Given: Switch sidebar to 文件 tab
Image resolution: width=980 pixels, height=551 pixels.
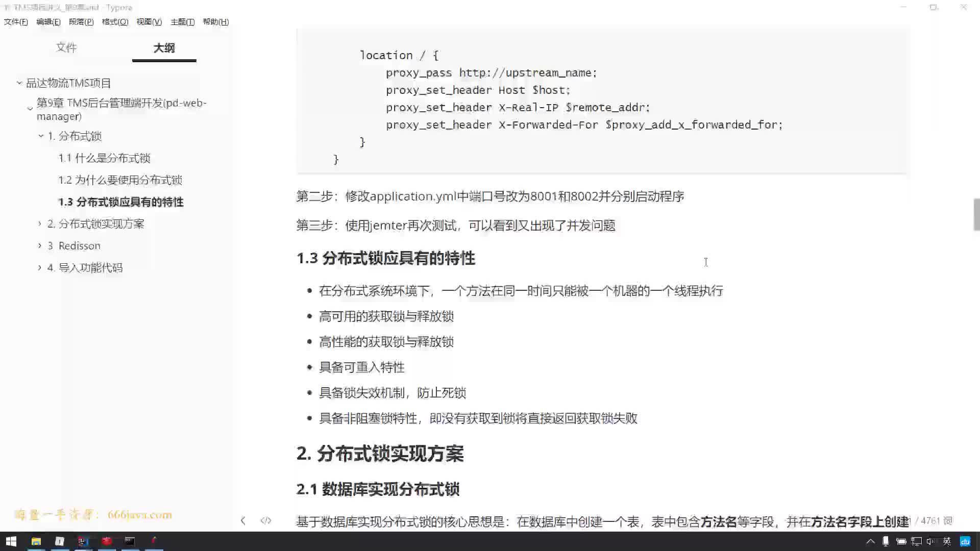Looking at the screenshot, I should (66, 48).
